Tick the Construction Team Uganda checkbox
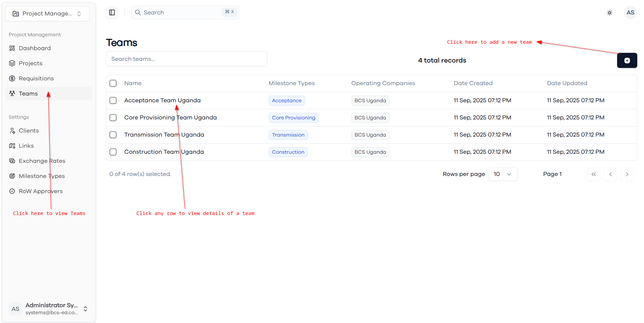Viewport: 644px width, 323px height. tap(113, 152)
